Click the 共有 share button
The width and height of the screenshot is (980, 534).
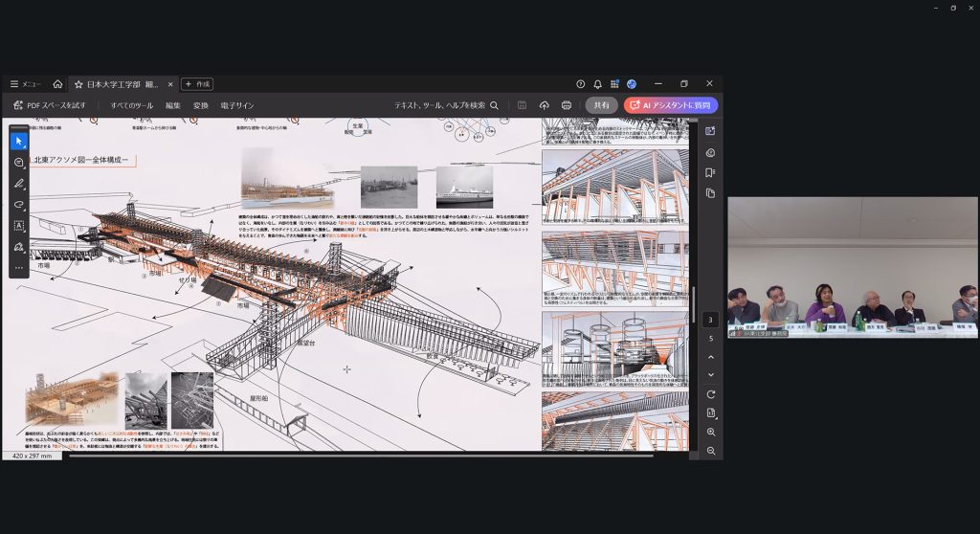601,105
